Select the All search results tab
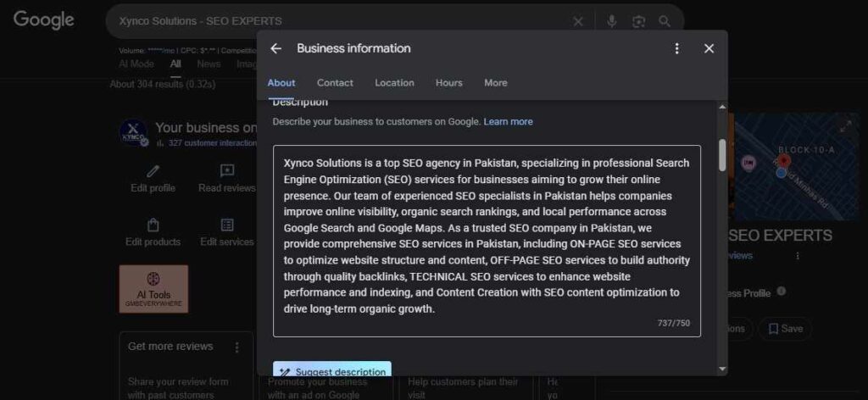Viewport: 868px width, 400px height. [x=175, y=64]
